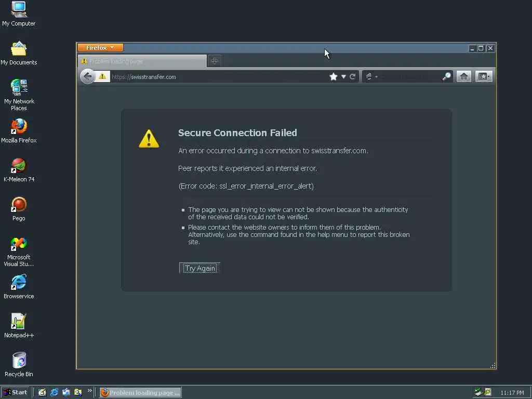Minimize the Firefox window

click(x=472, y=48)
